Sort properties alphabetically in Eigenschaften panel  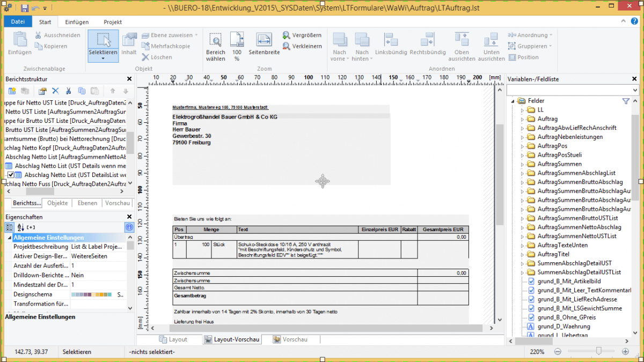click(x=20, y=227)
